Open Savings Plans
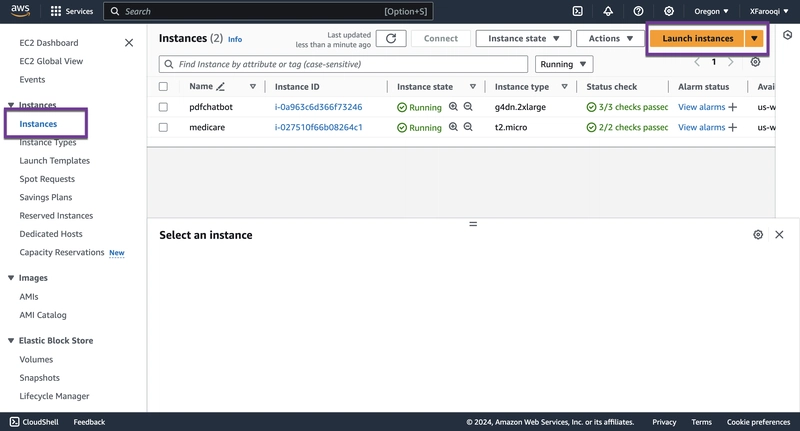 point(46,197)
